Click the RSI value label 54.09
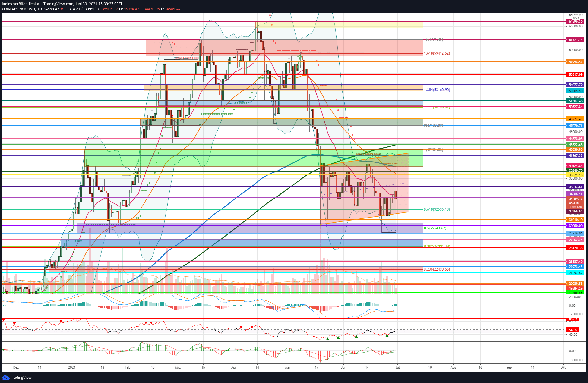Image resolution: width=588 pixels, height=383 pixels. click(x=573, y=330)
